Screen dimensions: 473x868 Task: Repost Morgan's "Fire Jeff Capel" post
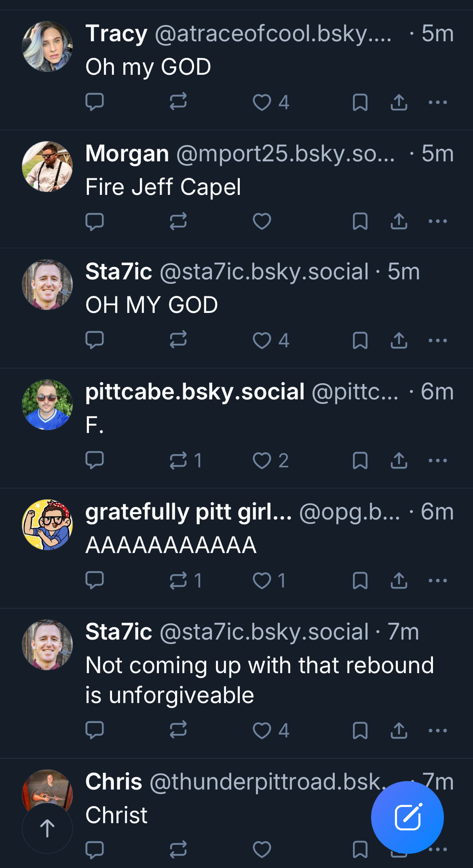[178, 221]
